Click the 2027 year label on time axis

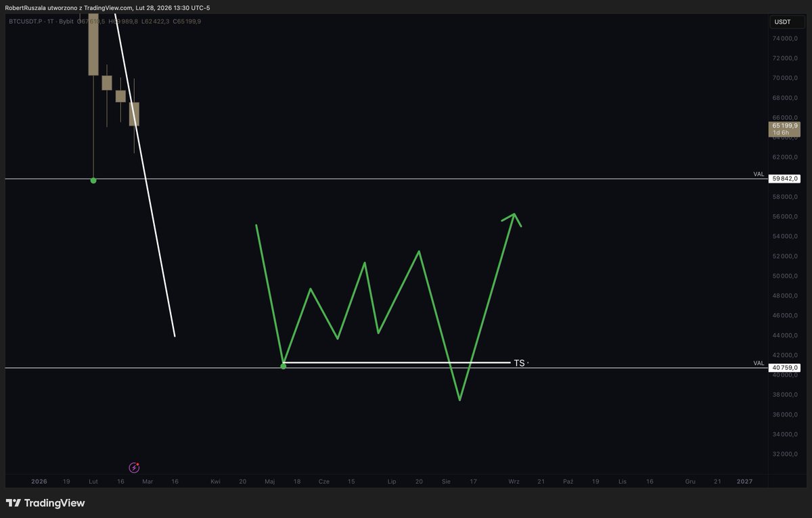744,481
